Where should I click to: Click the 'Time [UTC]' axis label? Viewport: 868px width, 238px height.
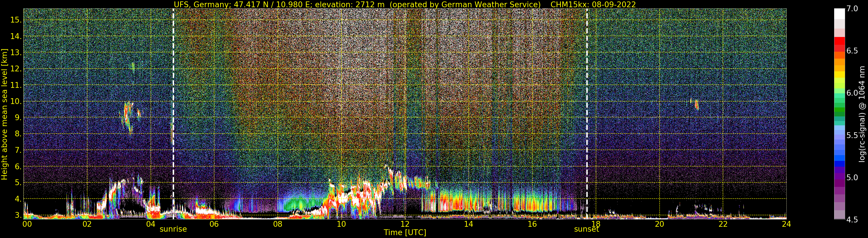405,233
